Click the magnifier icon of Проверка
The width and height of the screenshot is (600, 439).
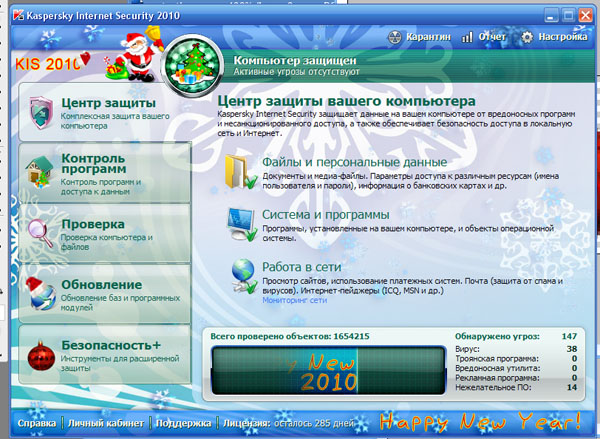[40, 233]
